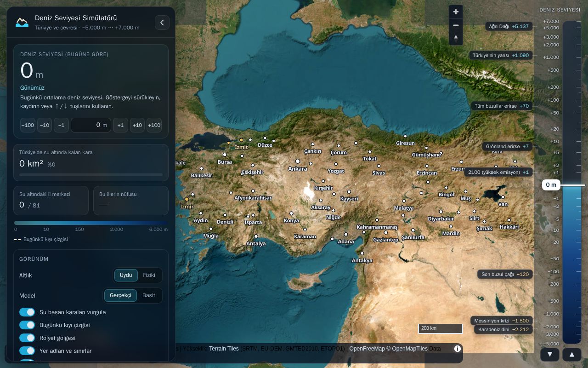Image resolution: width=588 pixels, height=368 pixels.
Task: Increase sea level by 100 meters
Action: (x=154, y=125)
